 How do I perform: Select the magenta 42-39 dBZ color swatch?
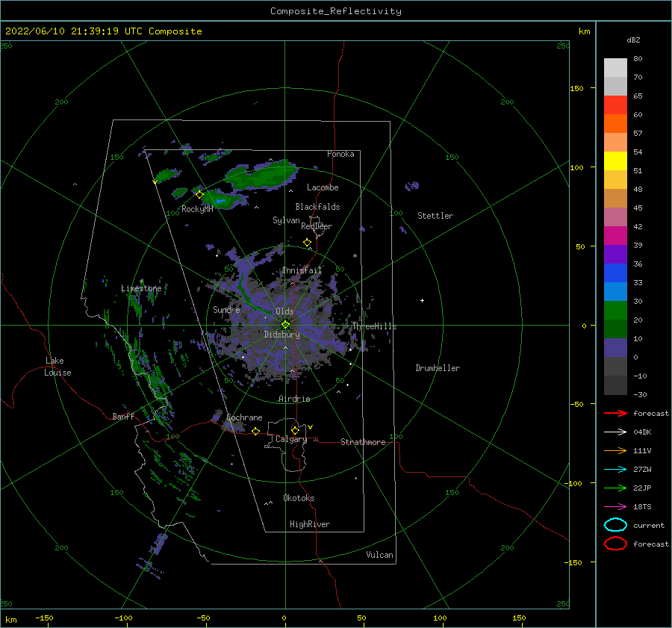(x=615, y=235)
